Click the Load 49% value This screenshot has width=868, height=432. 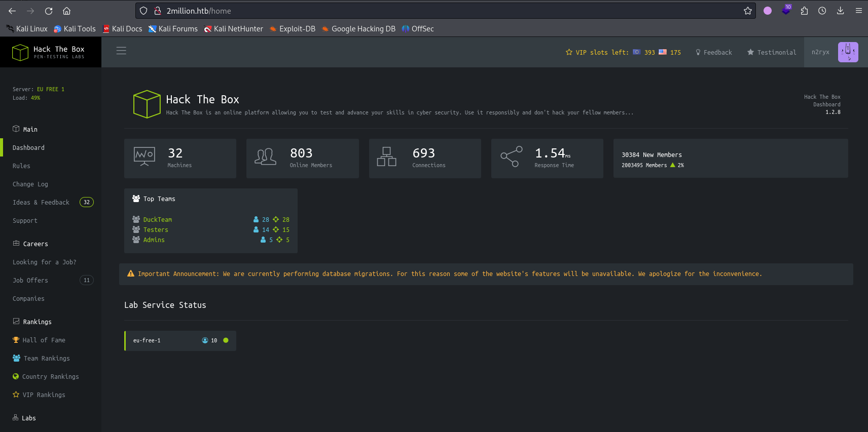(x=35, y=98)
